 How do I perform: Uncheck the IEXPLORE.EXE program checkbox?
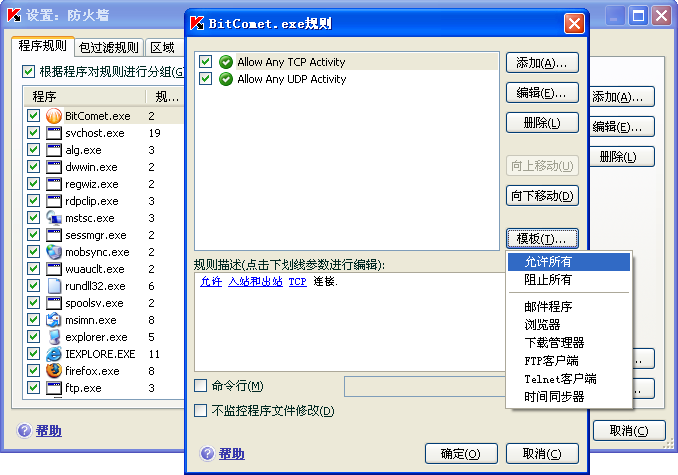(x=33, y=354)
